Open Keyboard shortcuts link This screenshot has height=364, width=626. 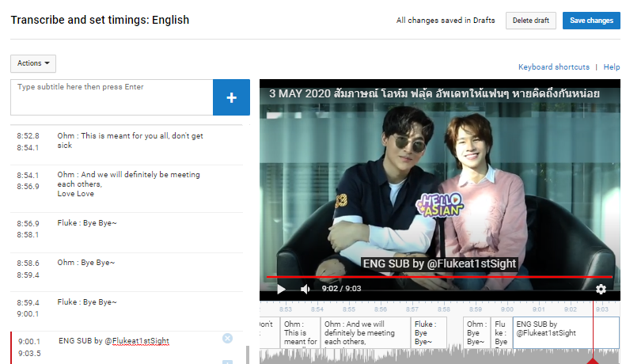(x=554, y=67)
